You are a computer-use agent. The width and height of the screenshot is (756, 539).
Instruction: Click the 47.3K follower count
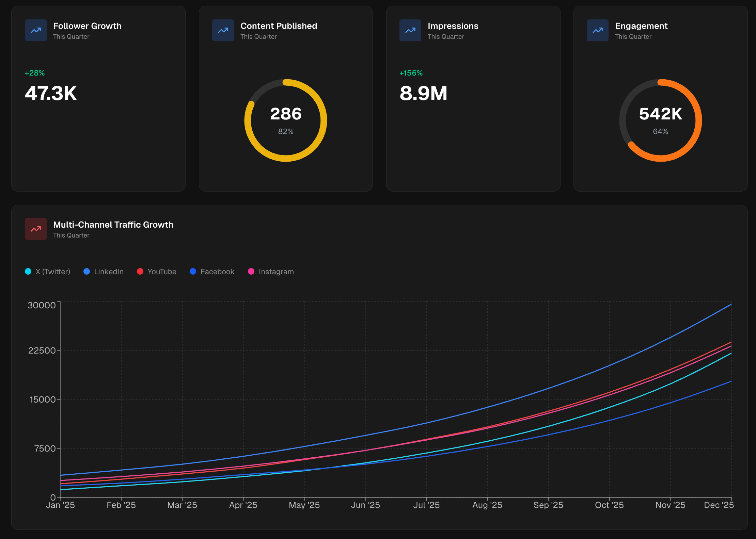pos(51,94)
